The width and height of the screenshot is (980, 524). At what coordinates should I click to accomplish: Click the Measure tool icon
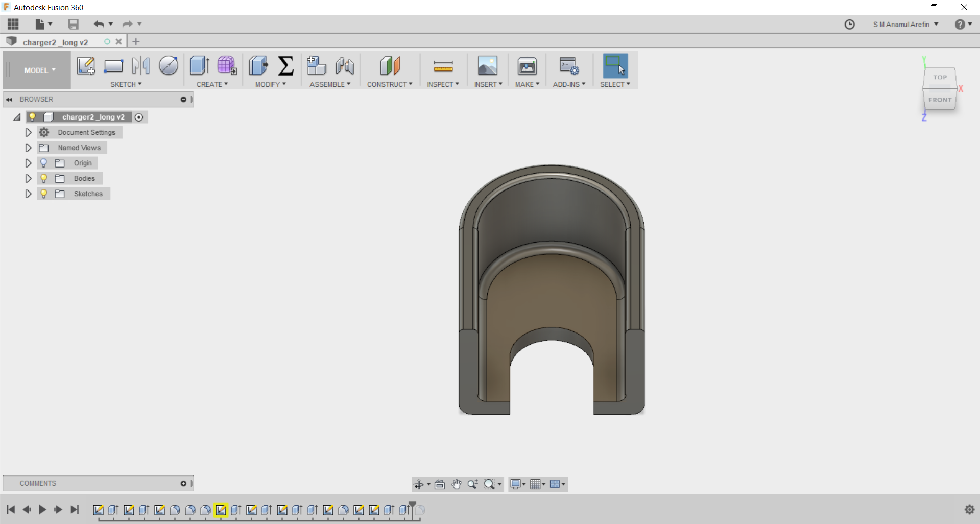click(x=443, y=66)
